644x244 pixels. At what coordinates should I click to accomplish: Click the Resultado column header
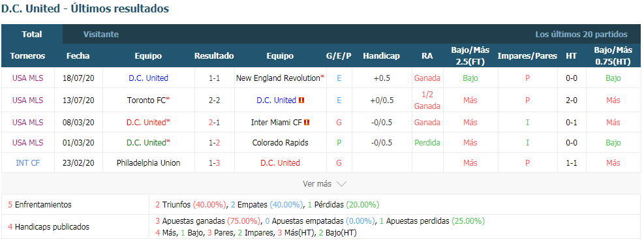point(214,56)
